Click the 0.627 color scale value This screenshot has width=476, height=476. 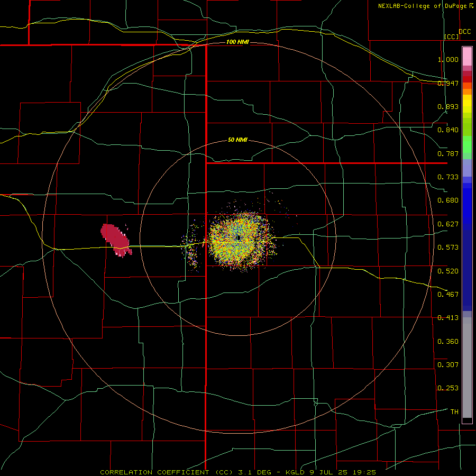[448, 224]
